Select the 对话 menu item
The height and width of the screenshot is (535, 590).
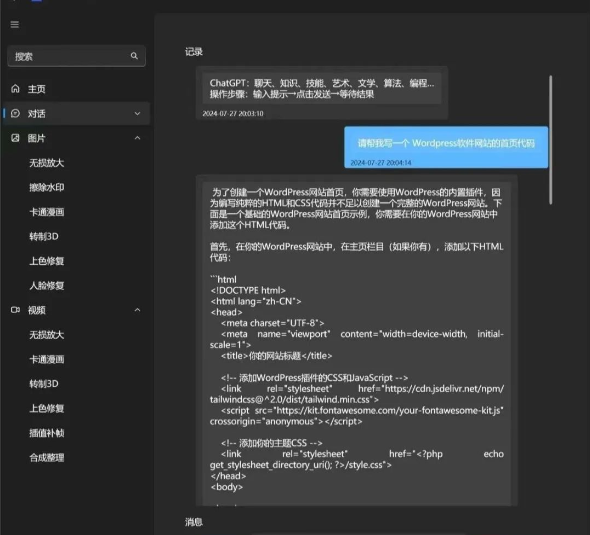pos(76,113)
